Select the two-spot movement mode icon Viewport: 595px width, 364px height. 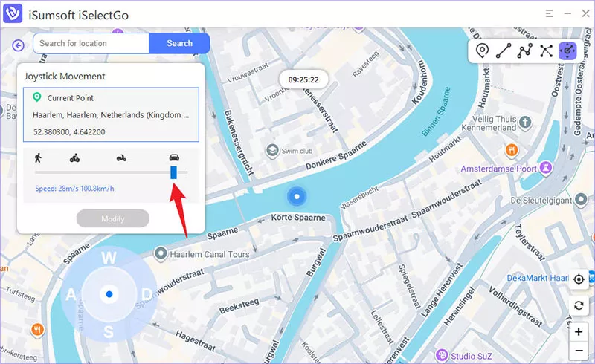coord(504,51)
